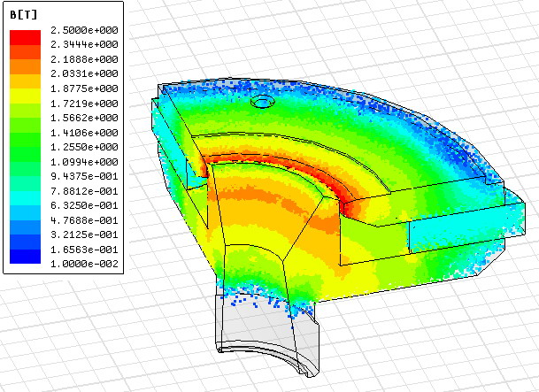Click the gray transparent lower pole piece
Viewport: 539px width, 392px height.
tap(266, 335)
